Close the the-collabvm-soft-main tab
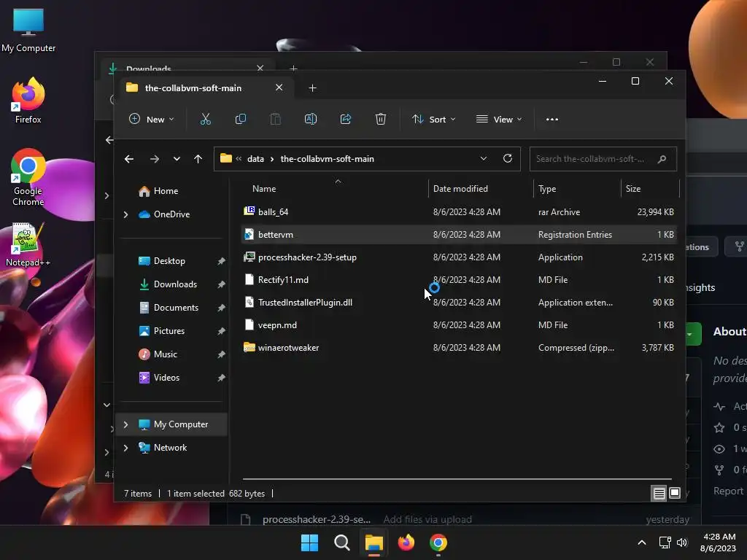 [279, 87]
